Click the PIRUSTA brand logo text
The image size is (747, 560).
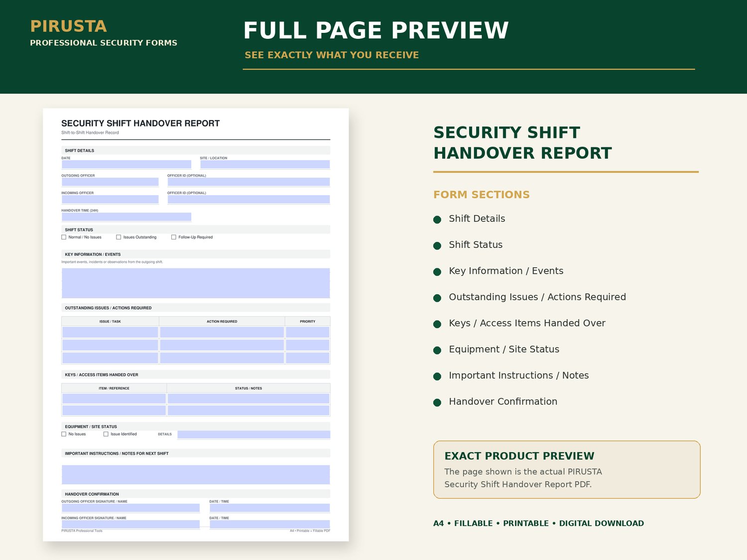(68, 26)
